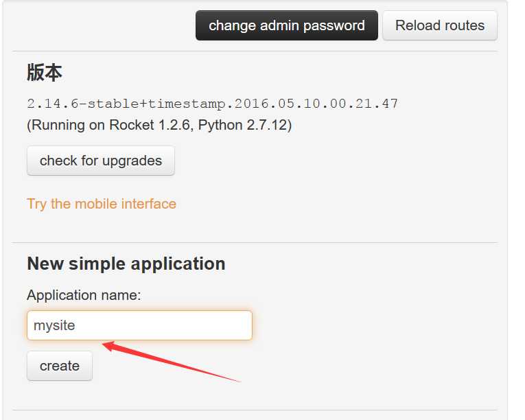The height and width of the screenshot is (420, 525).
Task: Click the create button
Action: coord(60,366)
